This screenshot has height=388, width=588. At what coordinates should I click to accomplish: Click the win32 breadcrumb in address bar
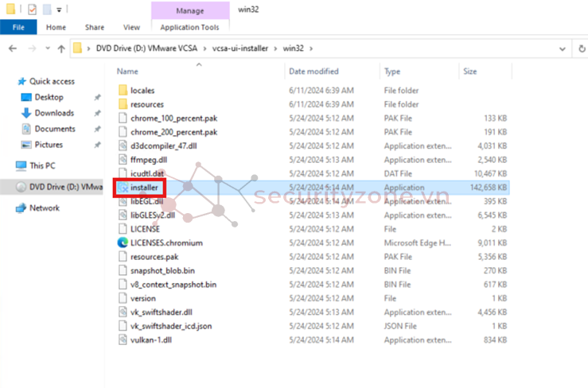tap(291, 48)
